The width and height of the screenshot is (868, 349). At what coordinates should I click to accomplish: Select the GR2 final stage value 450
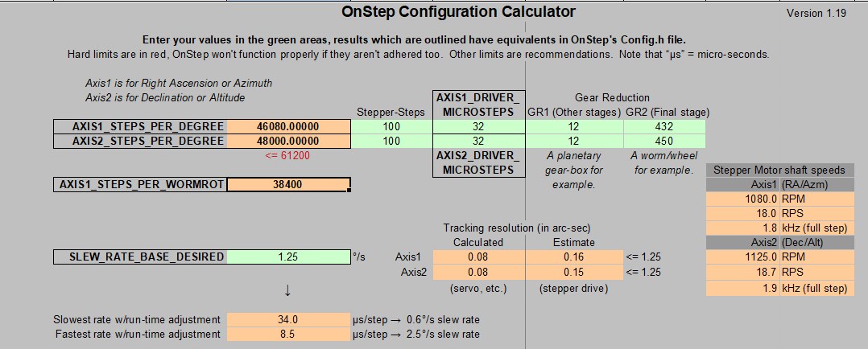(664, 141)
